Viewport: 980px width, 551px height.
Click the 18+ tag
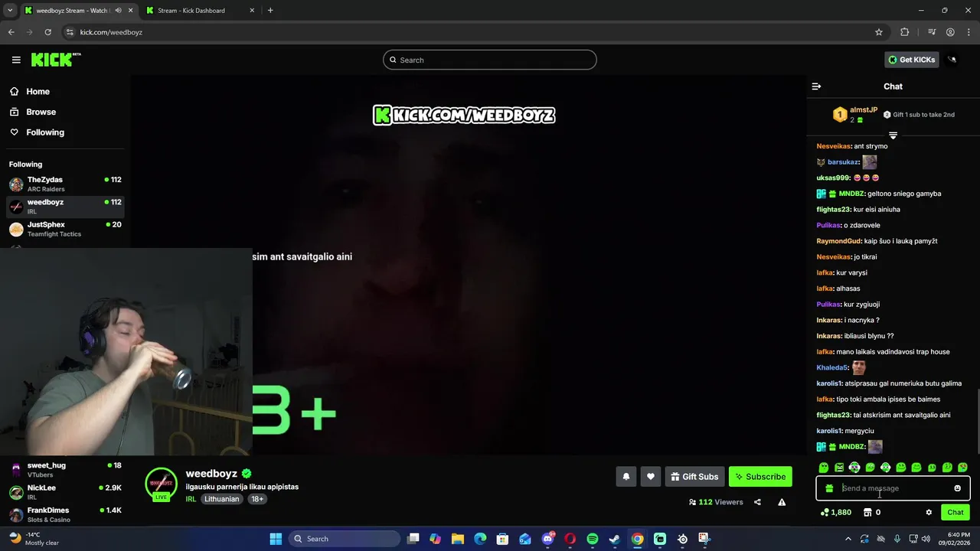[257, 499]
